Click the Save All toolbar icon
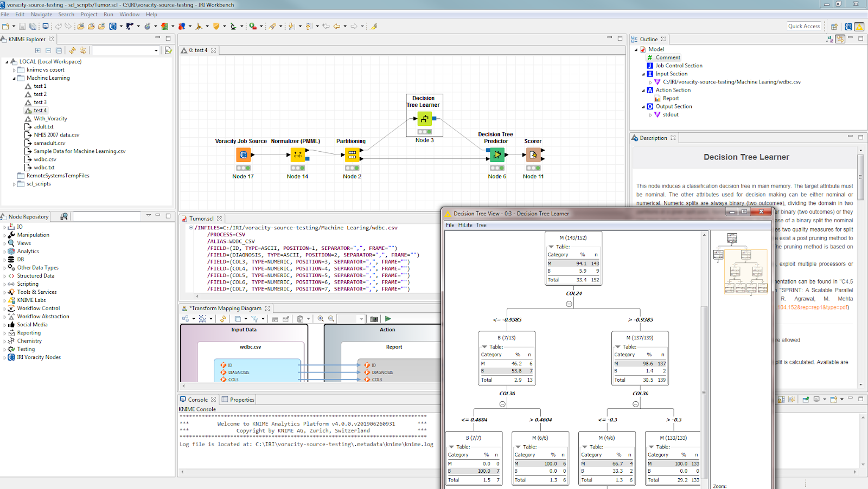This screenshot has width=868, height=489. click(33, 26)
